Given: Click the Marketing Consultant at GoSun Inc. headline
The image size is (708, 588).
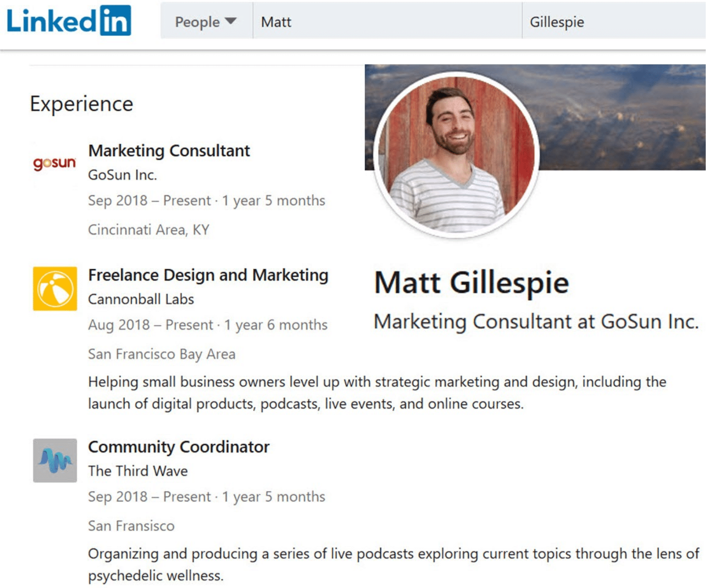Looking at the screenshot, I should (x=536, y=322).
